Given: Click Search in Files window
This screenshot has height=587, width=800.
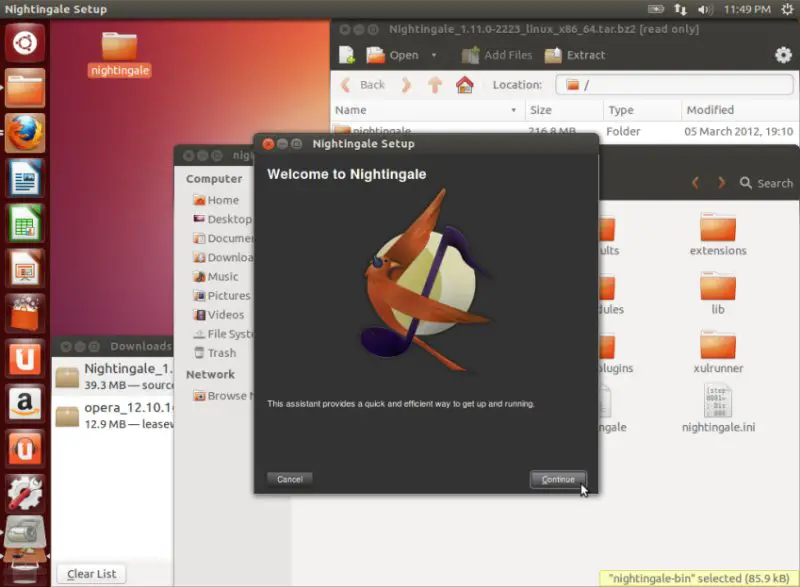Looking at the screenshot, I should coord(766,183).
